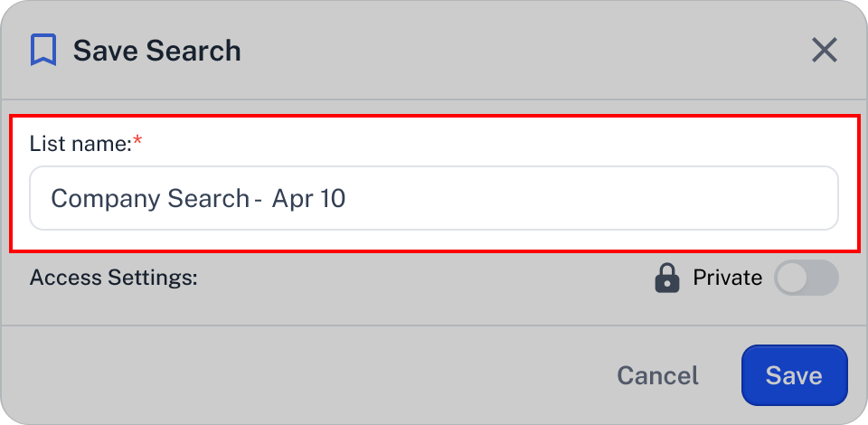This screenshot has height=425, width=868.
Task: Cancel saving the search
Action: pyautogui.click(x=657, y=376)
